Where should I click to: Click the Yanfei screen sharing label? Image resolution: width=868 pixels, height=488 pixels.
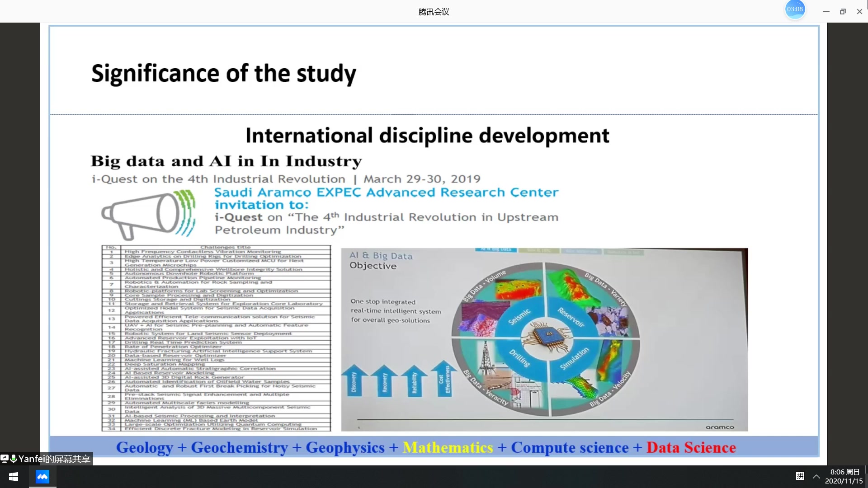click(x=54, y=459)
